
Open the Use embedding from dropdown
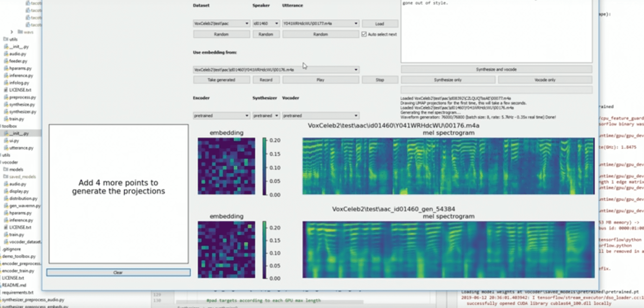click(x=276, y=69)
